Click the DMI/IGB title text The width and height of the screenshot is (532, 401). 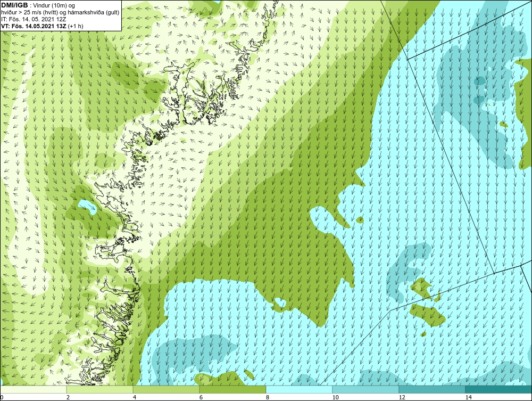click(x=14, y=5)
